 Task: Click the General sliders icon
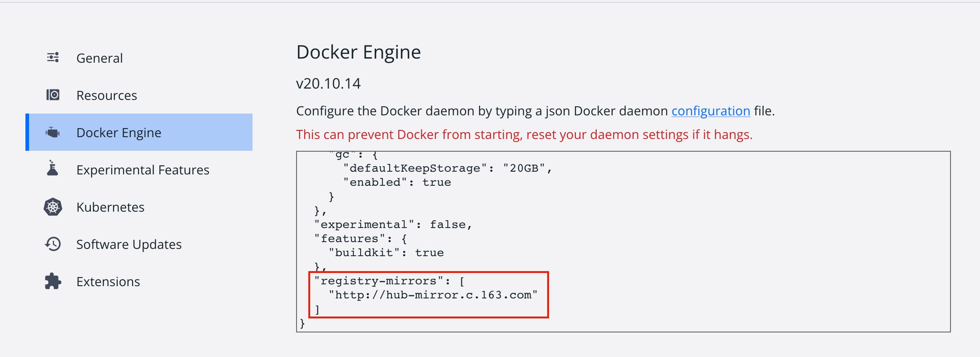click(x=53, y=58)
